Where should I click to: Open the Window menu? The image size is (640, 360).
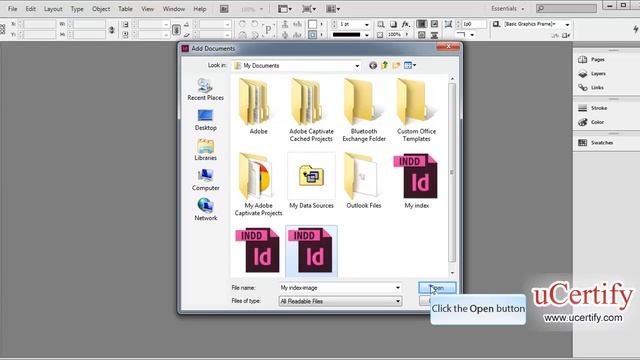tap(174, 9)
